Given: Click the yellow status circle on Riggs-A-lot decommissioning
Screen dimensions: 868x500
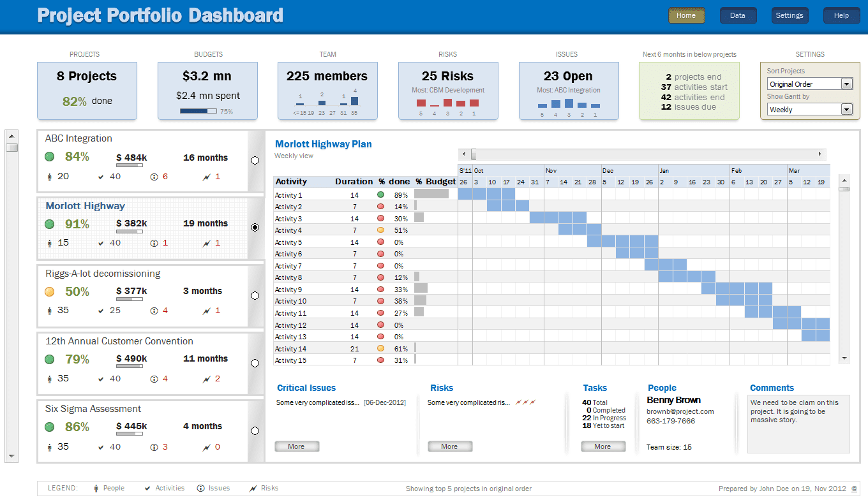Looking at the screenshot, I should click(49, 291).
